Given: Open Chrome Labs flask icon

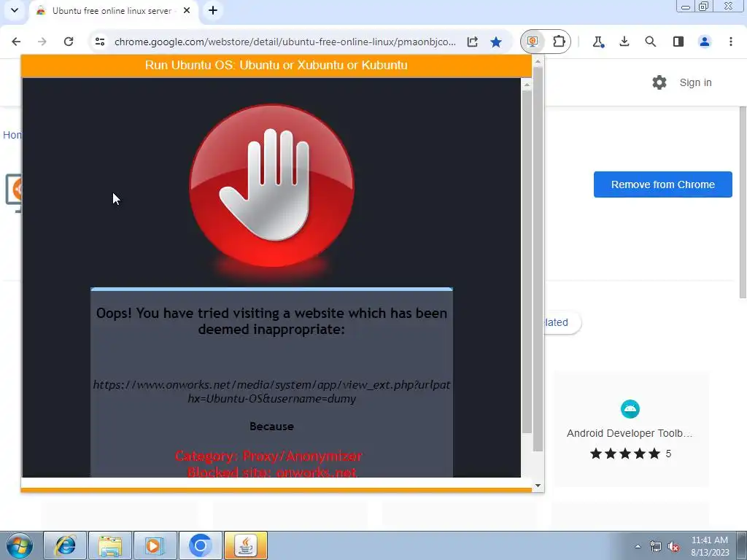Looking at the screenshot, I should point(598,42).
